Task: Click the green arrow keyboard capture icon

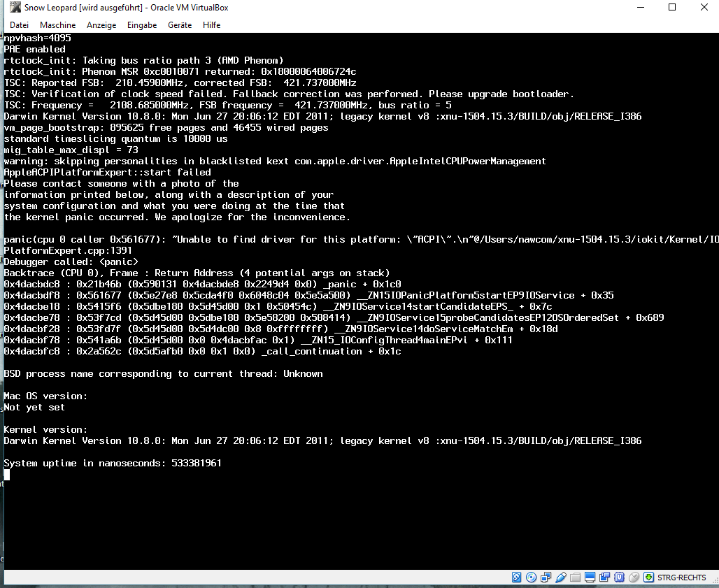Action: 648,577
